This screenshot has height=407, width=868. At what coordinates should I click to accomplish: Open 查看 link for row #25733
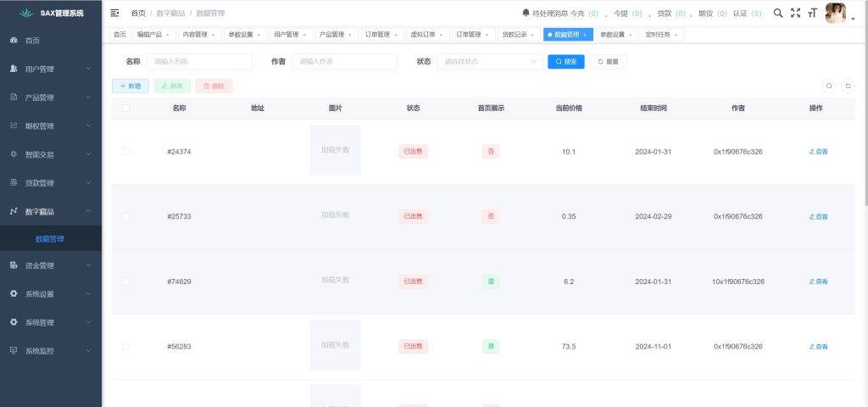pos(818,216)
